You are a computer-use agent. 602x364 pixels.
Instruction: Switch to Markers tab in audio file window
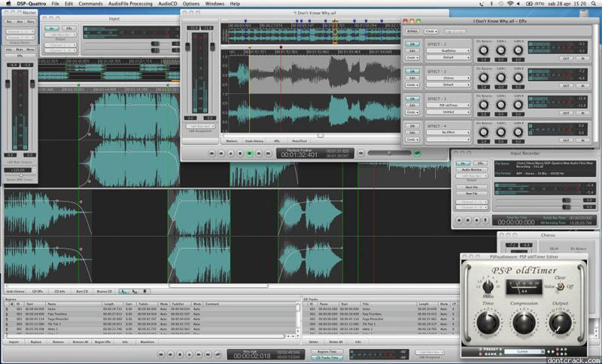232,141
